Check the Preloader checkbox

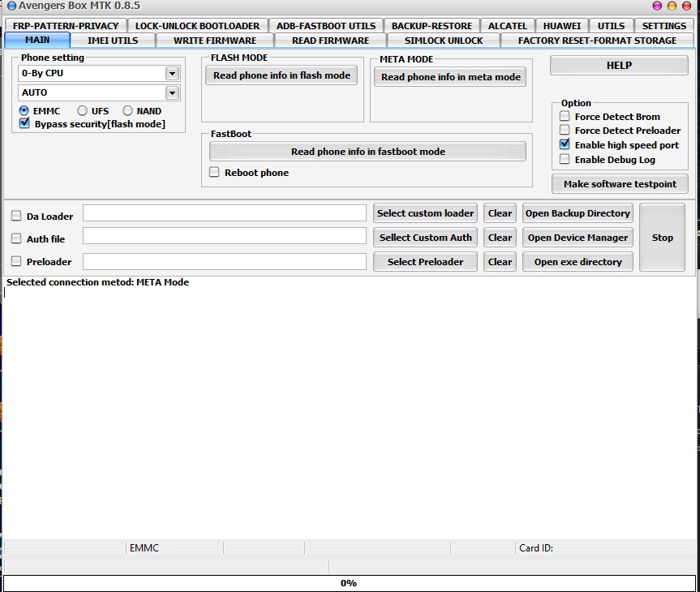point(16,262)
